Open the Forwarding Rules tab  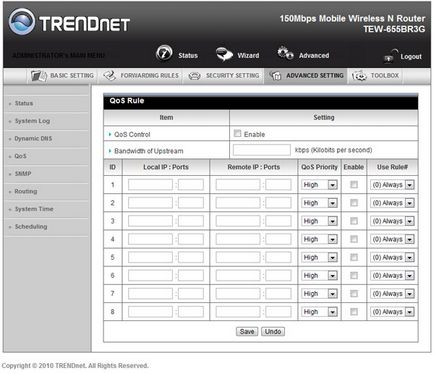point(141,76)
